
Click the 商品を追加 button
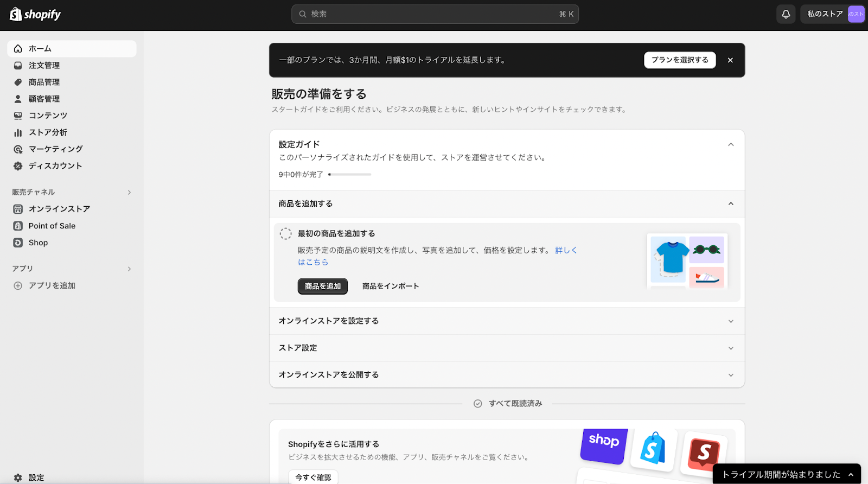323,286
